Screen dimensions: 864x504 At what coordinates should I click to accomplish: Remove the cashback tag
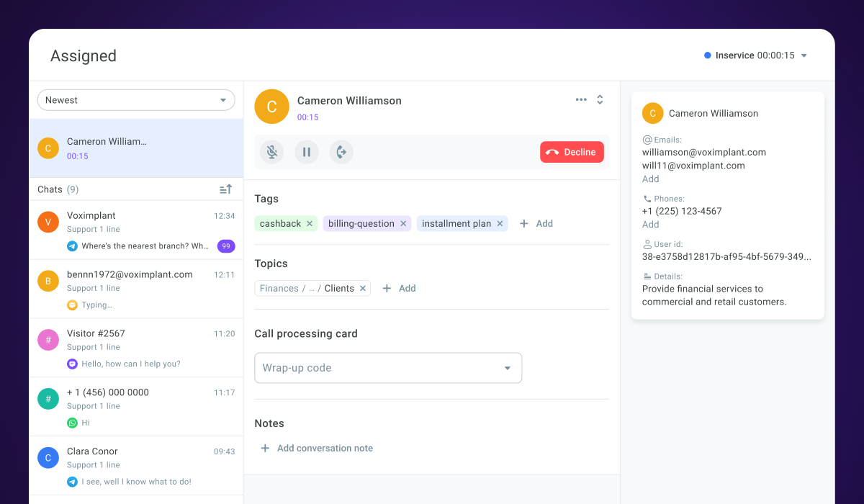(310, 224)
